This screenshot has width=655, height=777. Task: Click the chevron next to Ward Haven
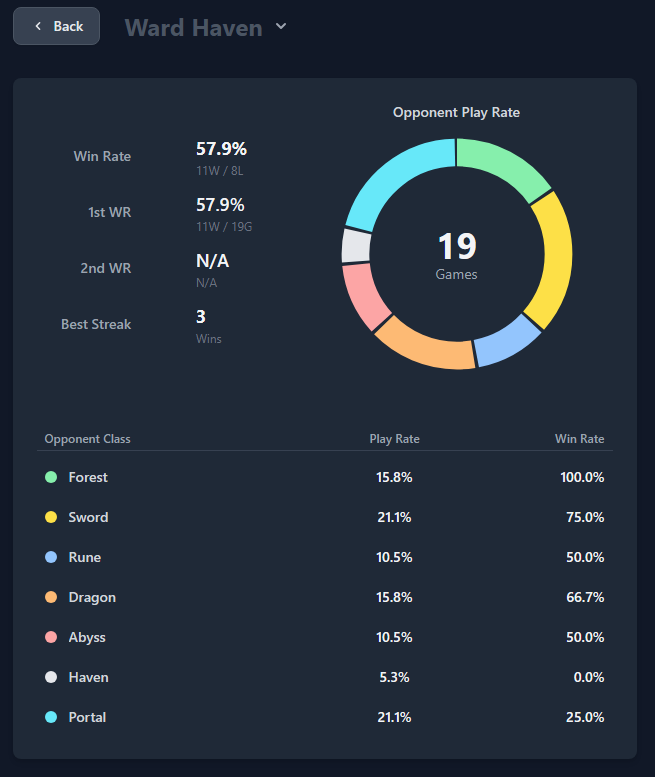281,26
